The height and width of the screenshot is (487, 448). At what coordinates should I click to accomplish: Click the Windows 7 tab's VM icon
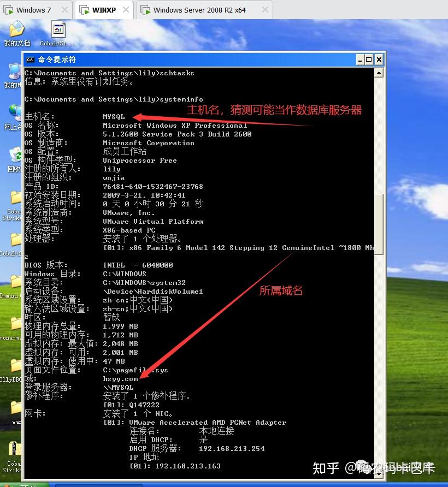8,10
